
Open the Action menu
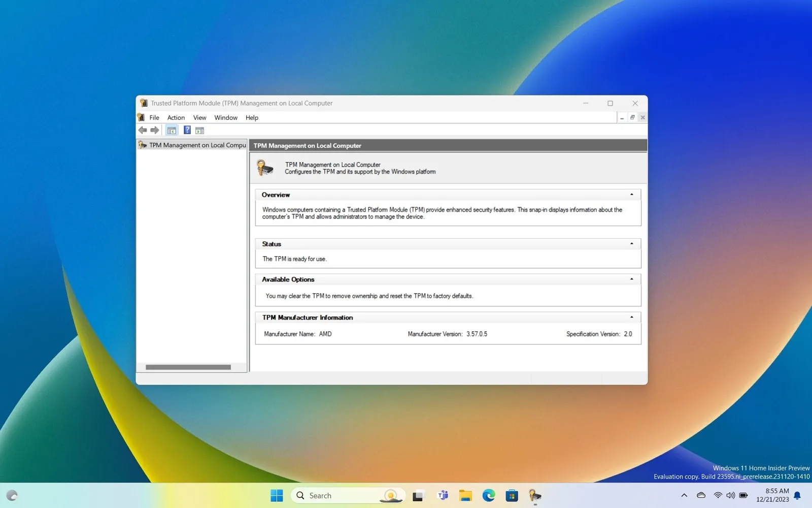point(176,117)
